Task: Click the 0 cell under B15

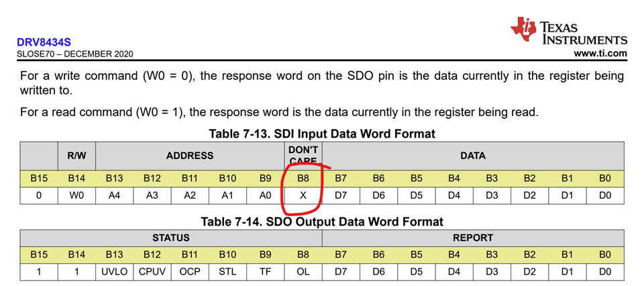Action: point(39,195)
